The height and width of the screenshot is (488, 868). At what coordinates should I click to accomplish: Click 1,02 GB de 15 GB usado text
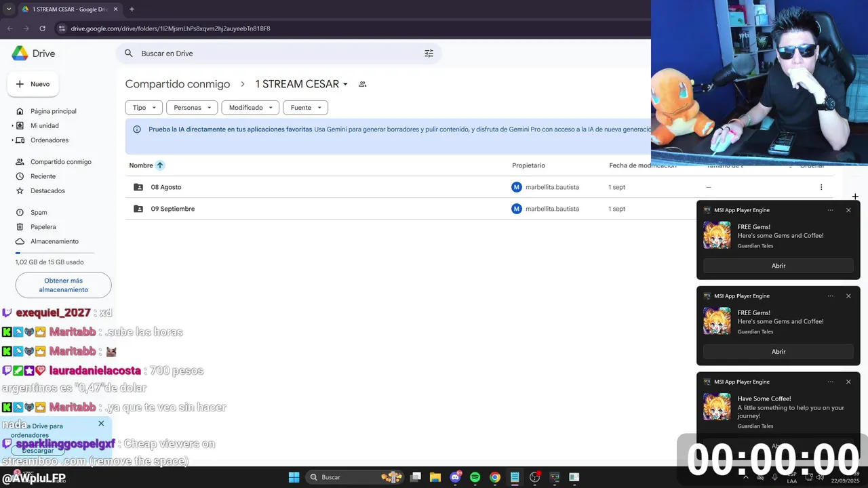[x=50, y=262]
